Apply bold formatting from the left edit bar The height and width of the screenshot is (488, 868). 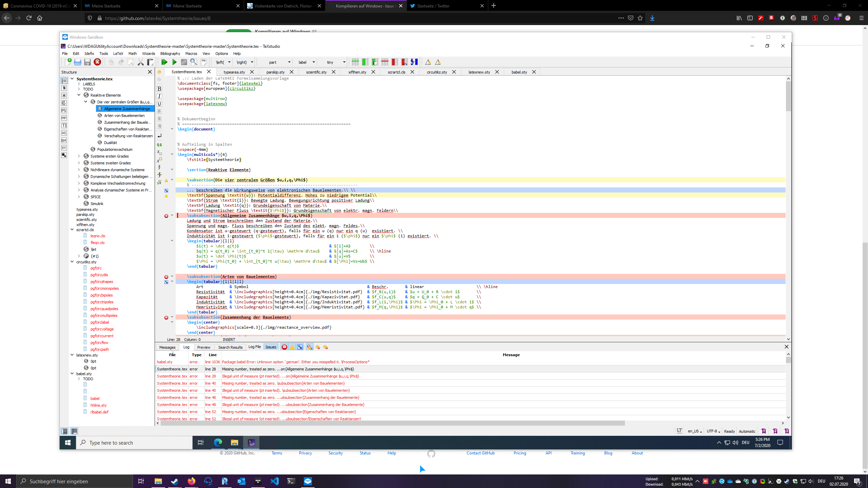159,88
